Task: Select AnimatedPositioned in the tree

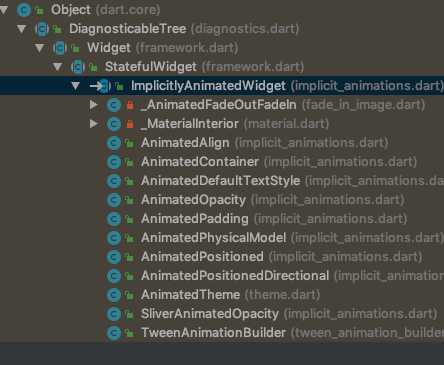Action: coord(202,257)
